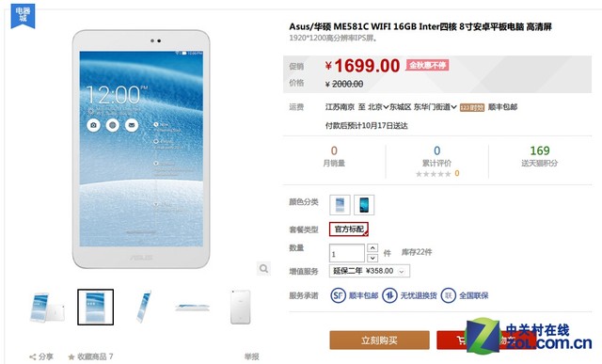Click the 金秋惠不停 promotion tag
Viewport: 602px width, 364px height.
tap(427, 65)
